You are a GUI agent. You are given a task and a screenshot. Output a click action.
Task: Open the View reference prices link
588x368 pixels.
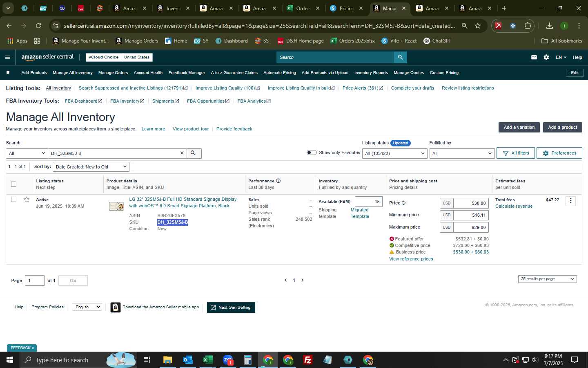coord(411,259)
